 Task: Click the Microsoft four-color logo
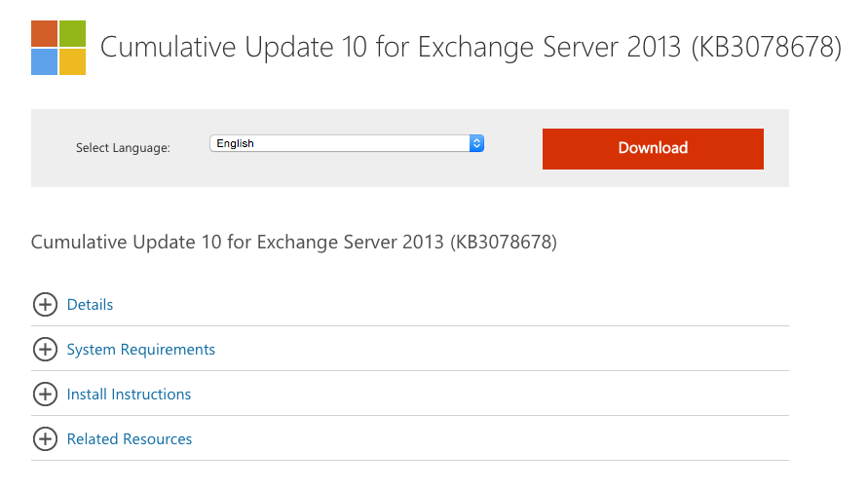[x=58, y=48]
